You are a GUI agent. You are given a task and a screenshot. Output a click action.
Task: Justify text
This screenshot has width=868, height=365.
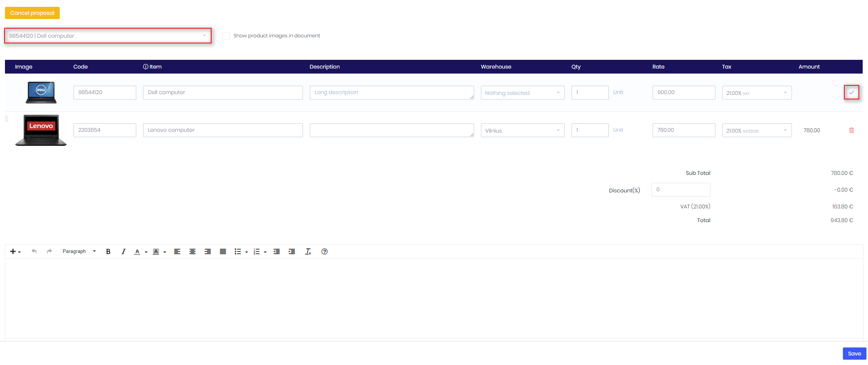pyautogui.click(x=223, y=251)
